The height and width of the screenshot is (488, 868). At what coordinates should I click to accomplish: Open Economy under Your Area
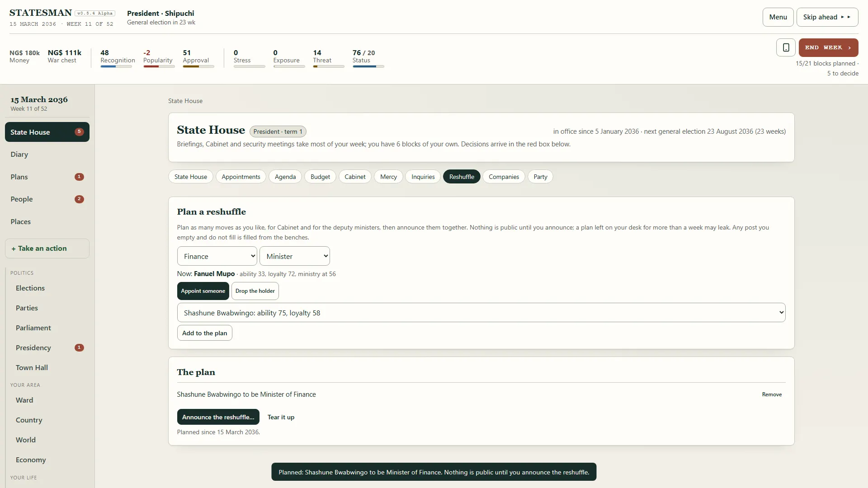(50, 460)
